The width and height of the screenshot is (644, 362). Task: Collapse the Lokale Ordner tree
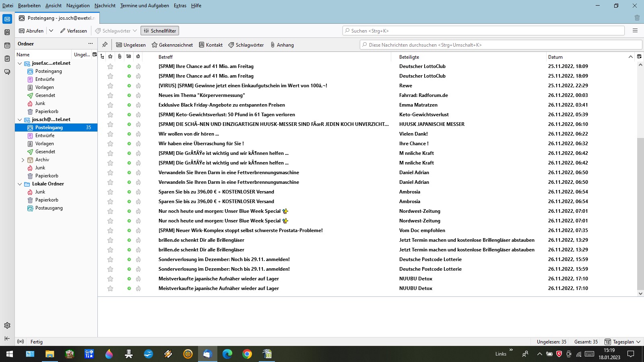(x=20, y=184)
